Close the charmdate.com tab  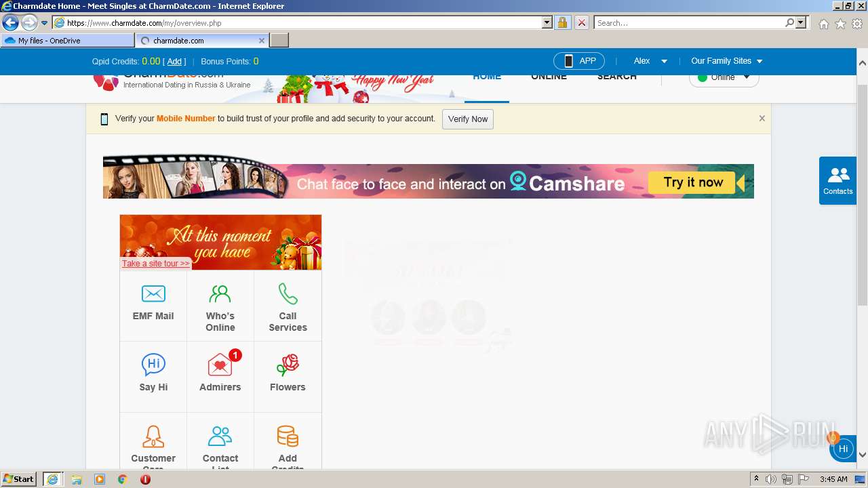[x=262, y=41]
